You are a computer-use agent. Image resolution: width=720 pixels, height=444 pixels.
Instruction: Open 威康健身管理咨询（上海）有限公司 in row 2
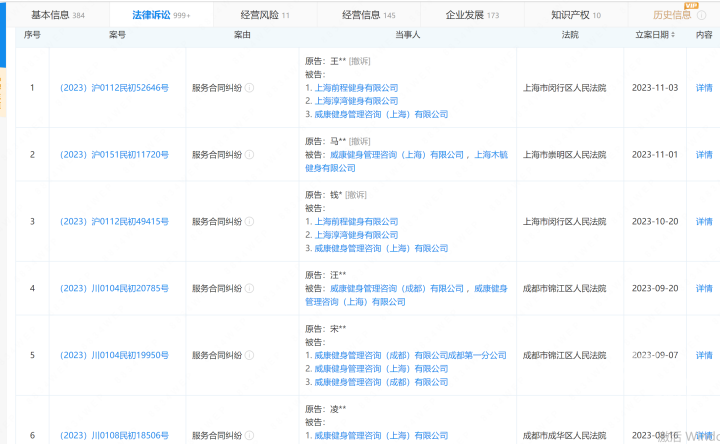(x=397, y=155)
